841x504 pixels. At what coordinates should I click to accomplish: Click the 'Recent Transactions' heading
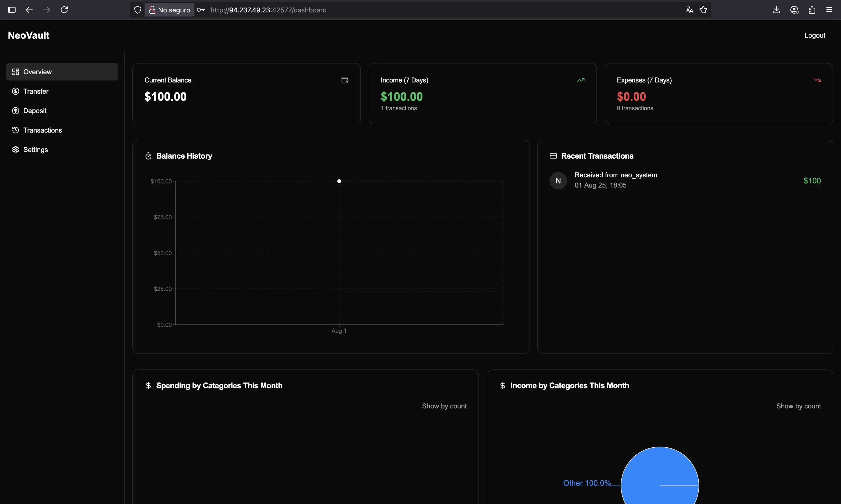pyautogui.click(x=597, y=156)
